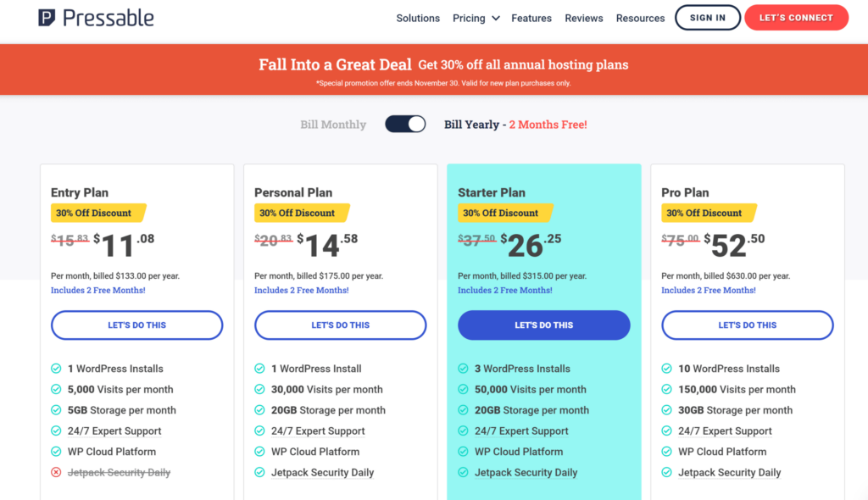The image size is (868, 500).
Task: Select Bill Monthly billing option
Action: tap(333, 125)
